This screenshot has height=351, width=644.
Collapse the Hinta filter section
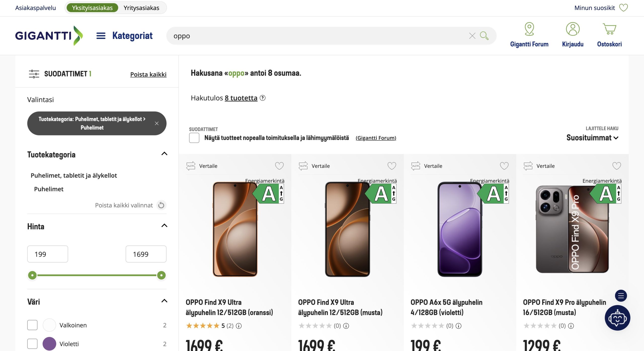click(x=164, y=226)
